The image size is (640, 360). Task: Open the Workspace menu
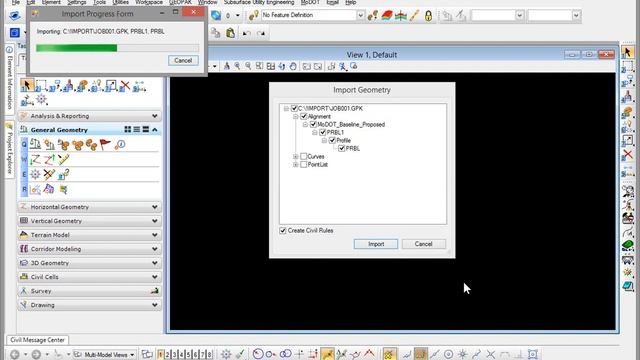point(149,2)
